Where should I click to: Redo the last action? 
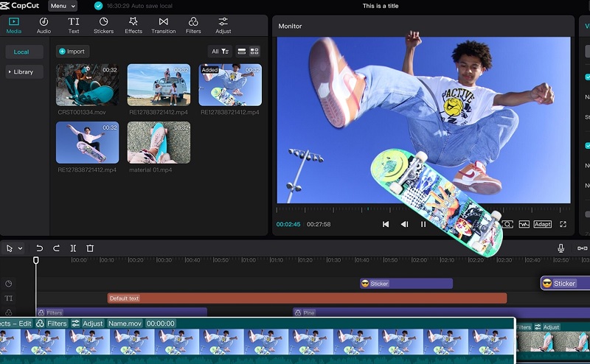click(56, 248)
